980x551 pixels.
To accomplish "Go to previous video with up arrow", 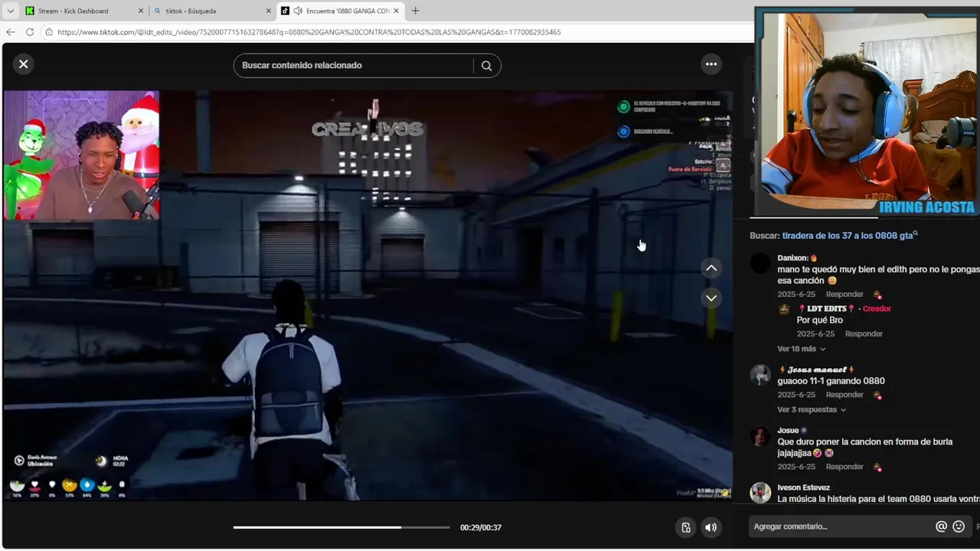I will [x=711, y=268].
